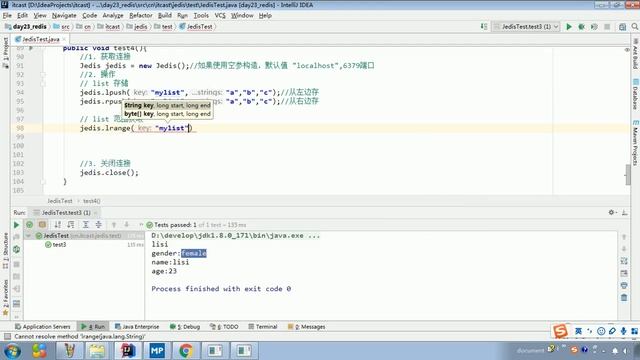Toggle Sort Alphabetically in test toolbar

point(58,224)
